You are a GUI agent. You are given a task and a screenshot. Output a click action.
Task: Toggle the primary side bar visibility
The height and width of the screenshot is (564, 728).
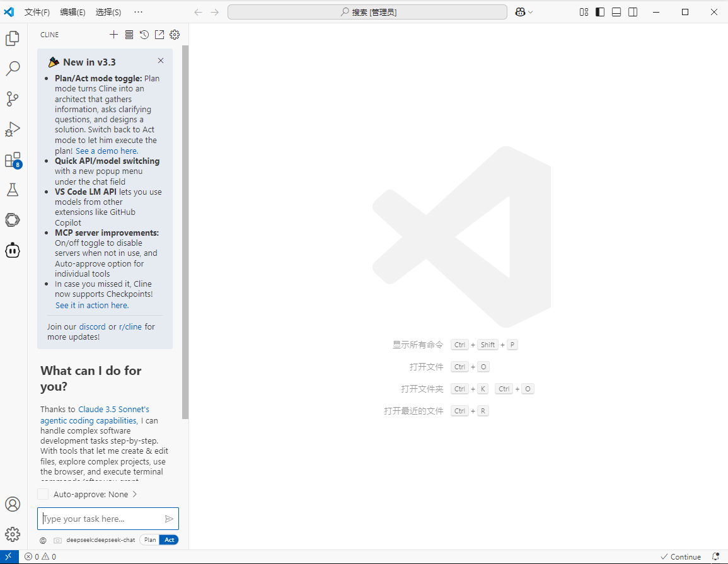click(x=600, y=12)
